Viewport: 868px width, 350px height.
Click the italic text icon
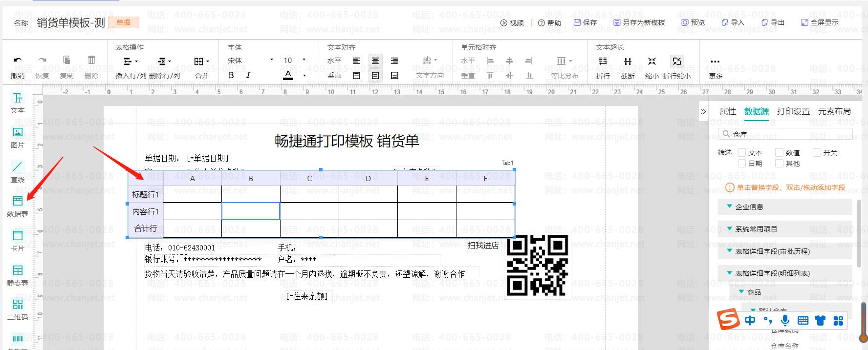tap(248, 75)
